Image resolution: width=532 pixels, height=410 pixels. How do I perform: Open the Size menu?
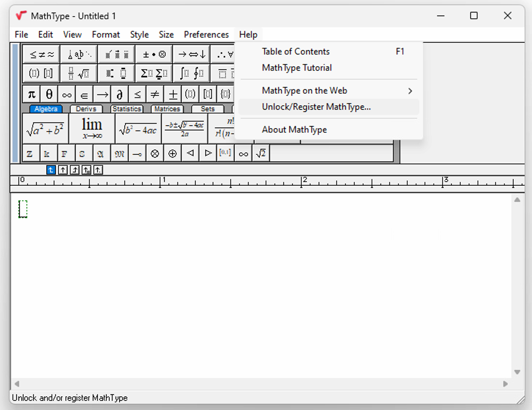coord(166,35)
